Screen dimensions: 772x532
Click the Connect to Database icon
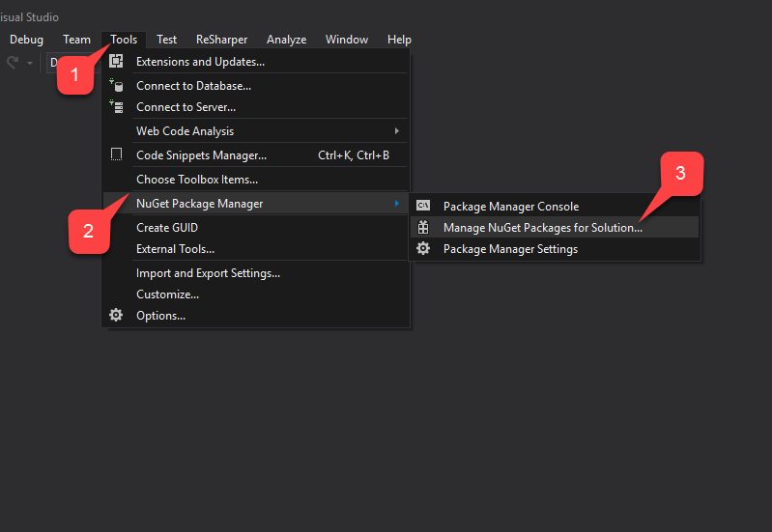(x=116, y=85)
